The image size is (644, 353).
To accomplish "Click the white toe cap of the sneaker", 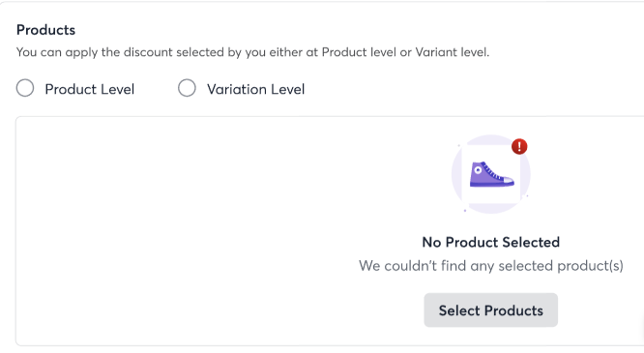I will (509, 180).
